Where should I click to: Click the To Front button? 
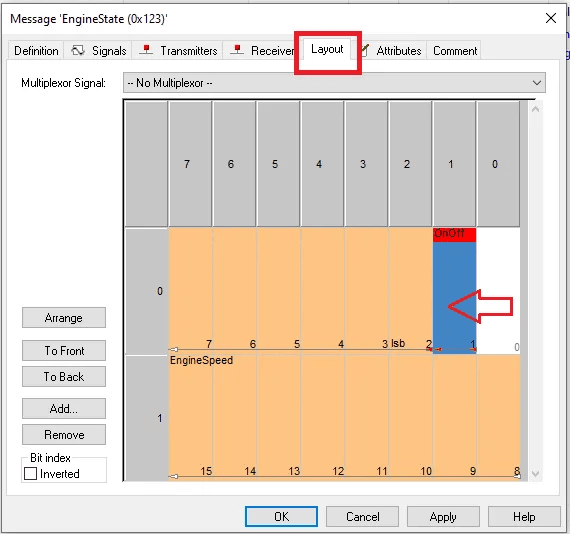tap(64, 350)
